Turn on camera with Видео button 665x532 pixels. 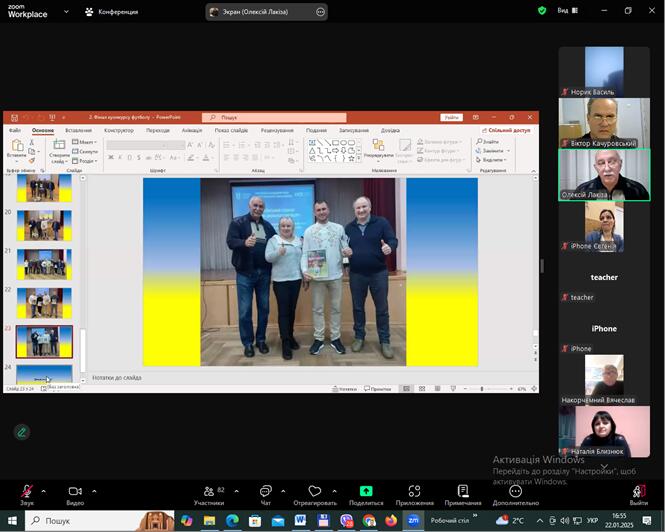tap(75, 495)
